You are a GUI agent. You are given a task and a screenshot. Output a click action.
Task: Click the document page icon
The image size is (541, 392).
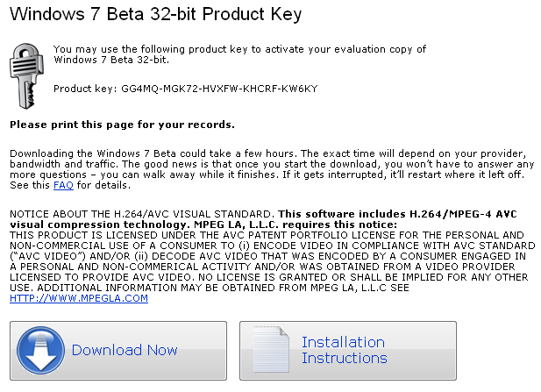point(271,349)
